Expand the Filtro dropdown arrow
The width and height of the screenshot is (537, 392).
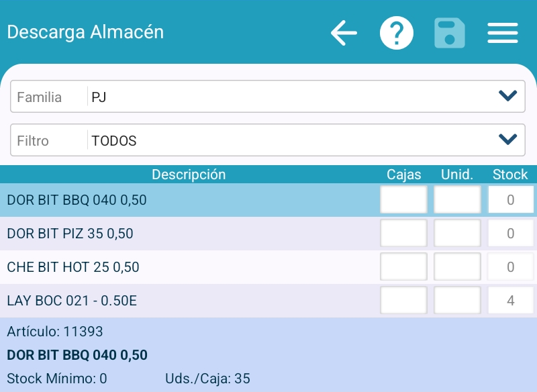click(x=508, y=140)
